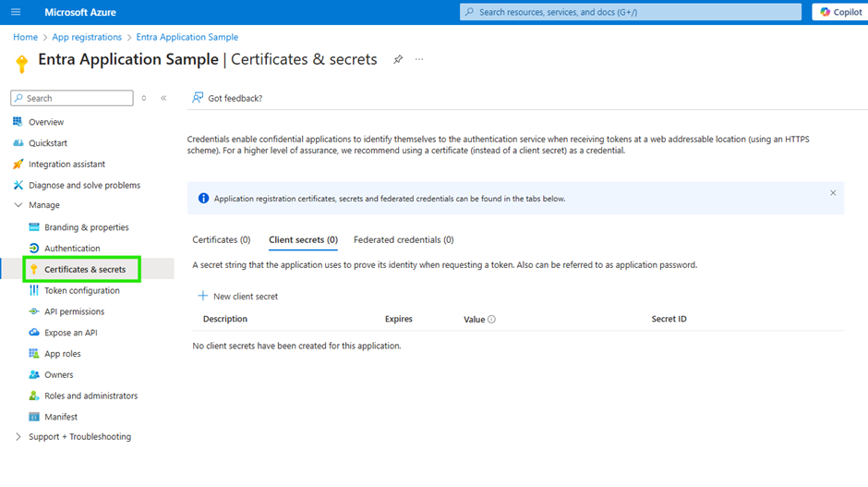Click the Expires column header
Image resolution: width=868 pixels, height=487 pixels.
399,319
